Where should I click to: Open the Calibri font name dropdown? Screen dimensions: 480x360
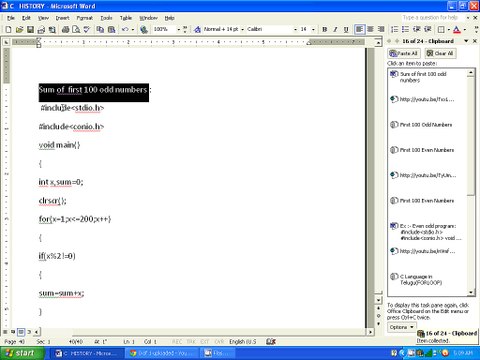click(x=295, y=29)
